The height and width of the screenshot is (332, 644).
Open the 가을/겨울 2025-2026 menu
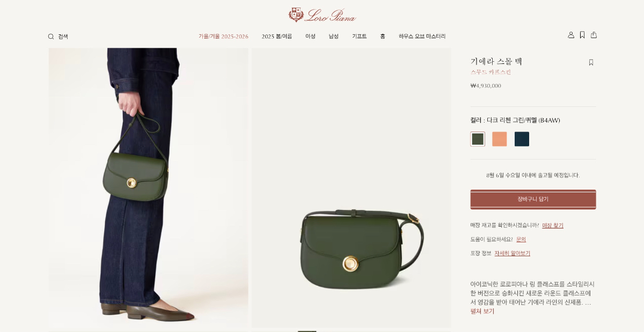(223, 37)
